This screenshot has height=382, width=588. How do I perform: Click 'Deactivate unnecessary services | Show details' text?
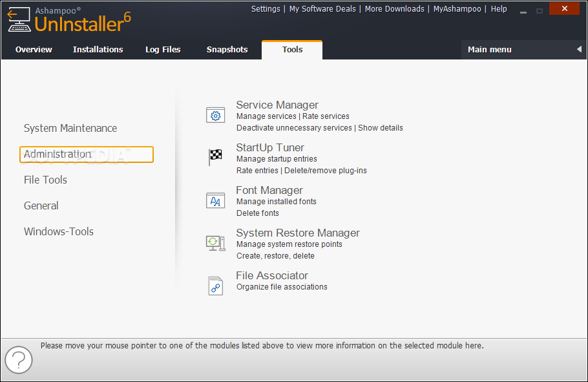319,128
